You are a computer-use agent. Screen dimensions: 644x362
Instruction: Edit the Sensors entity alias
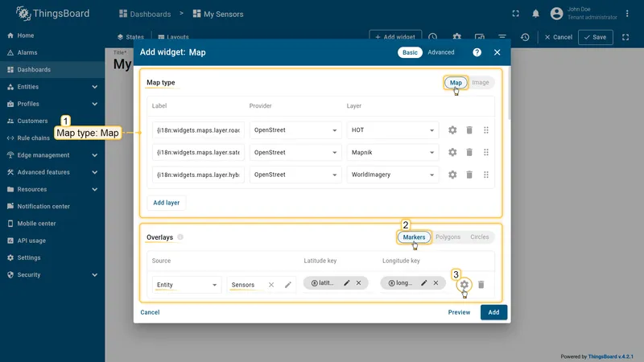pos(288,285)
